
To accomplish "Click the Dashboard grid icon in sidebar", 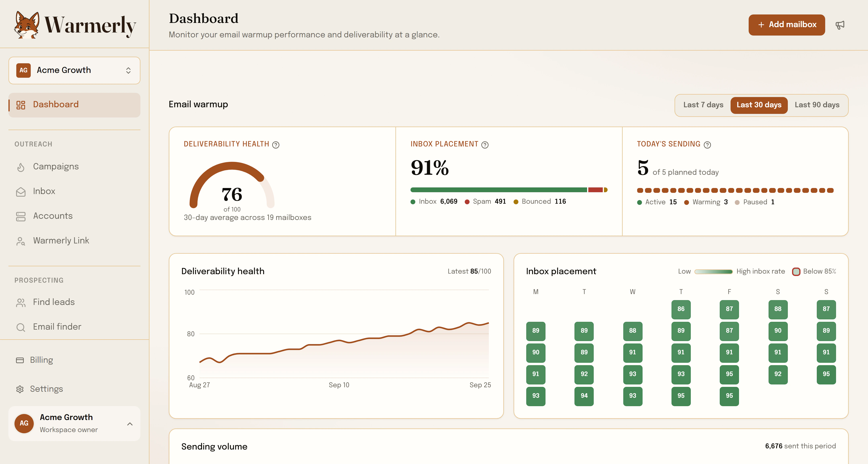I will (21, 105).
